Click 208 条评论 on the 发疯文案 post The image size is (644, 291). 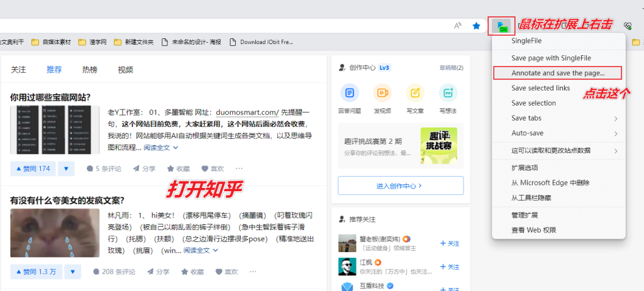[114, 272]
